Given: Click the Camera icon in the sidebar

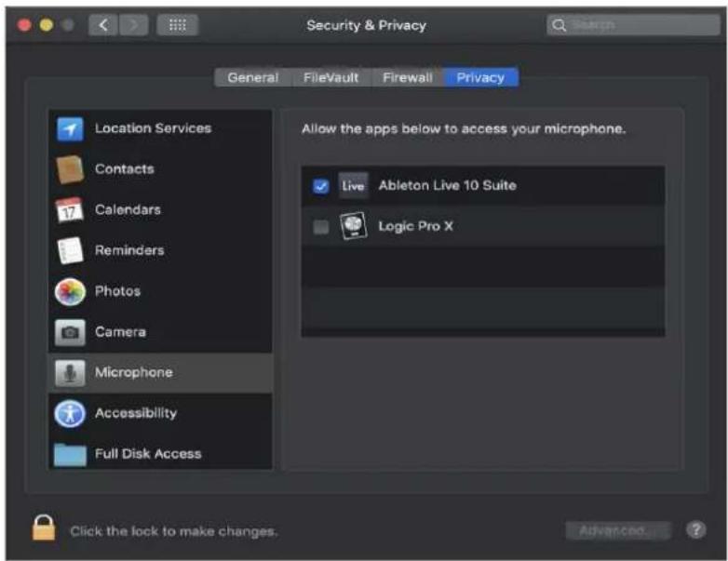Looking at the screenshot, I should 70,332.
